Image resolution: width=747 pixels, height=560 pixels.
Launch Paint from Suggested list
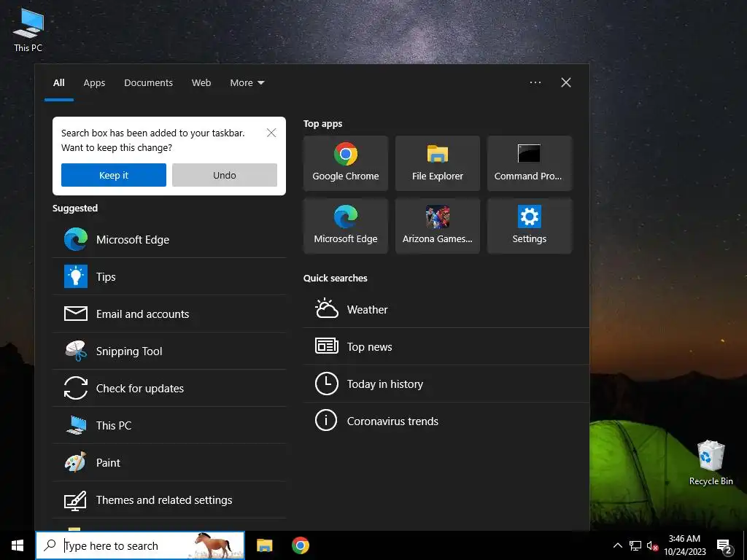pyautogui.click(x=169, y=462)
